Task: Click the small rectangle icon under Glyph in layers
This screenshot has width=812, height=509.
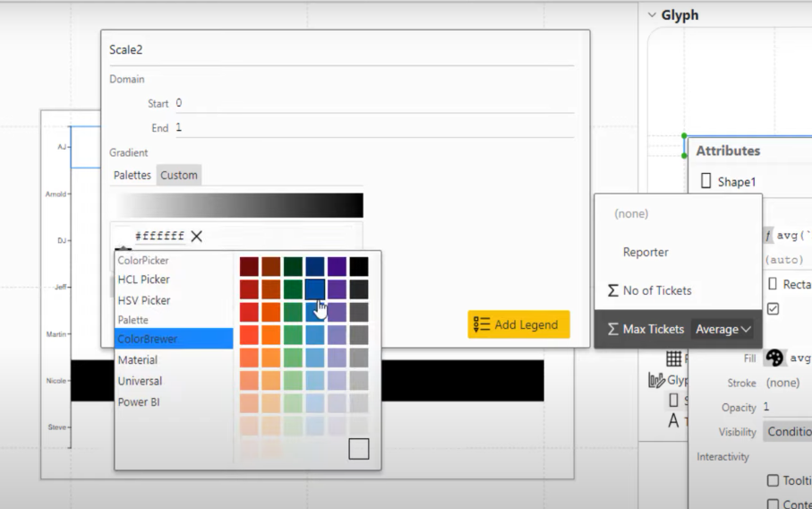Action: tap(673, 401)
